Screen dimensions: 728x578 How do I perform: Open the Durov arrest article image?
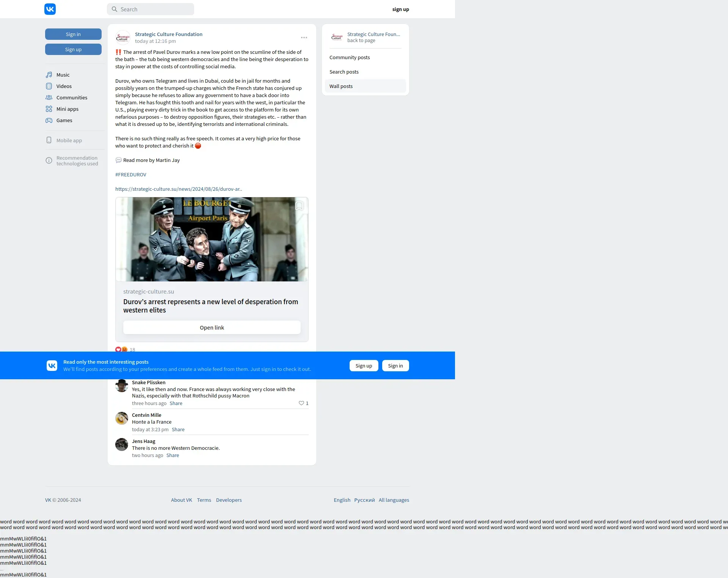click(212, 239)
